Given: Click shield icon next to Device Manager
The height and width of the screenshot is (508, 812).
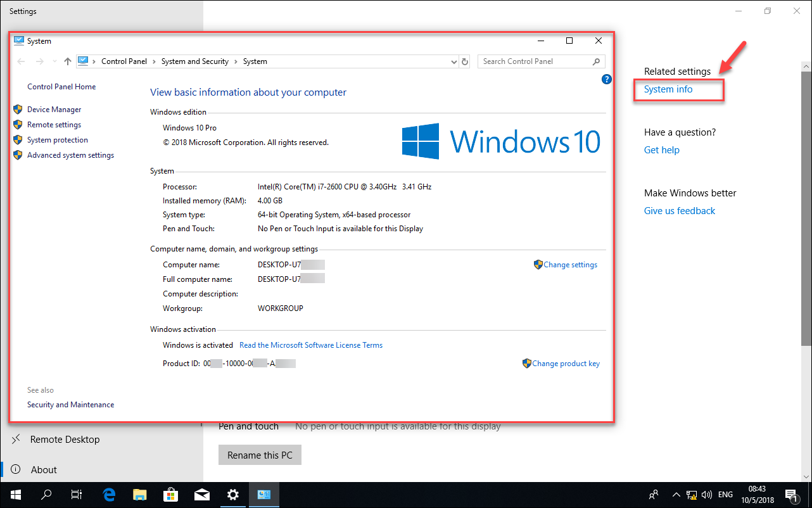Looking at the screenshot, I should coord(18,109).
